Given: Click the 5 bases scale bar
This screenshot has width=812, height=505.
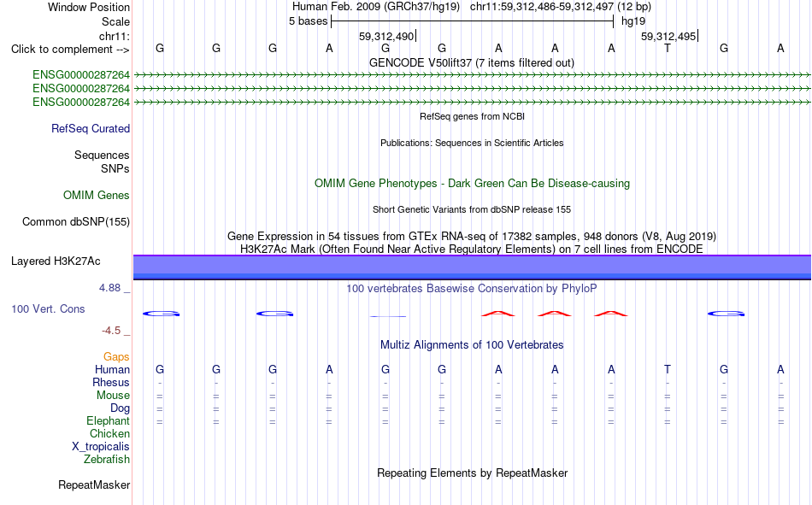Looking at the screenshot, I should [x=473, y=21].
